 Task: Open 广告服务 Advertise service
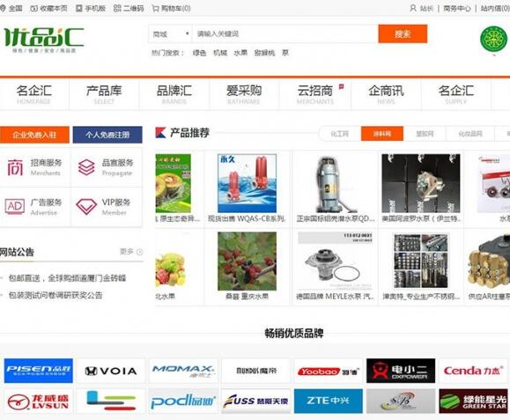pyautogui.click(x=35, y=207)
